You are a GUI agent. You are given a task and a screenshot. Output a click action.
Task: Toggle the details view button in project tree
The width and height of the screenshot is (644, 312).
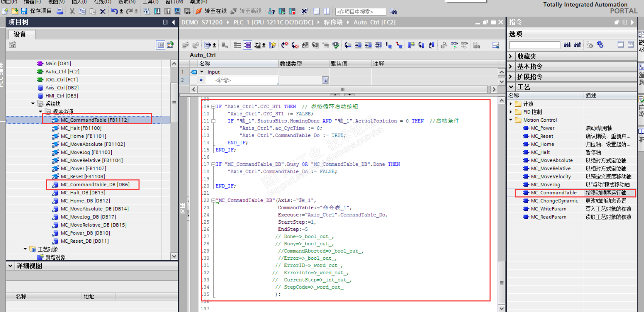(160, 45)
